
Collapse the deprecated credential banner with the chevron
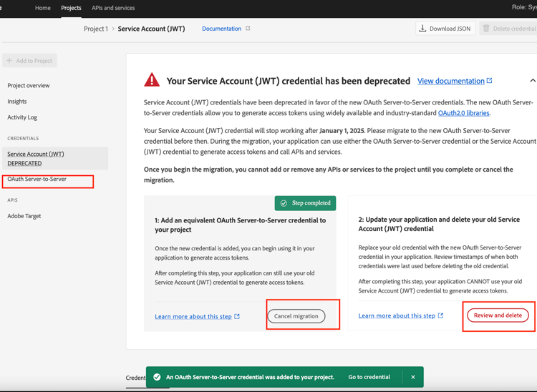pyautogui.click(x=533, y=81)
